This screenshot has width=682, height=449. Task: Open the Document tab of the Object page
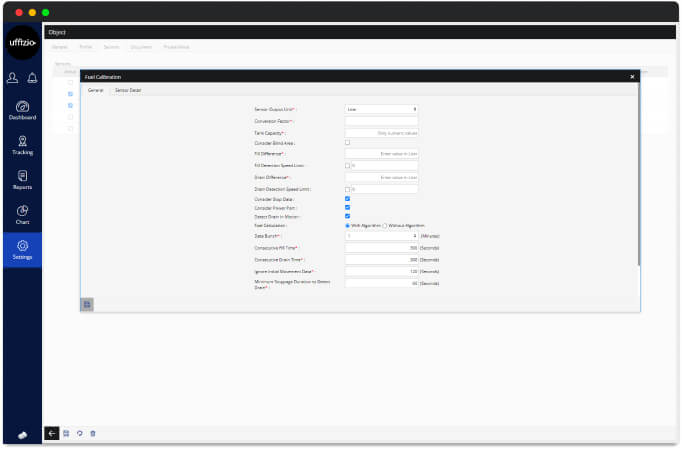141,47
